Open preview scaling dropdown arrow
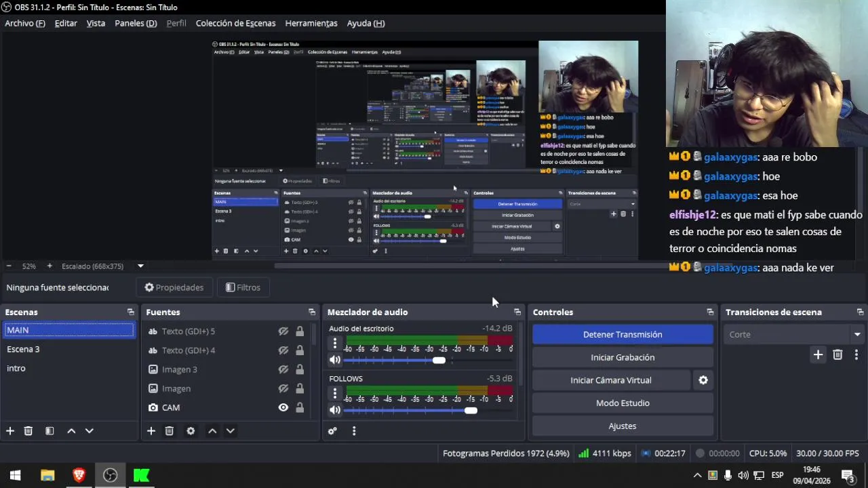Image resolution: width=868 pixels, height=488 pixels. (140, 266)
